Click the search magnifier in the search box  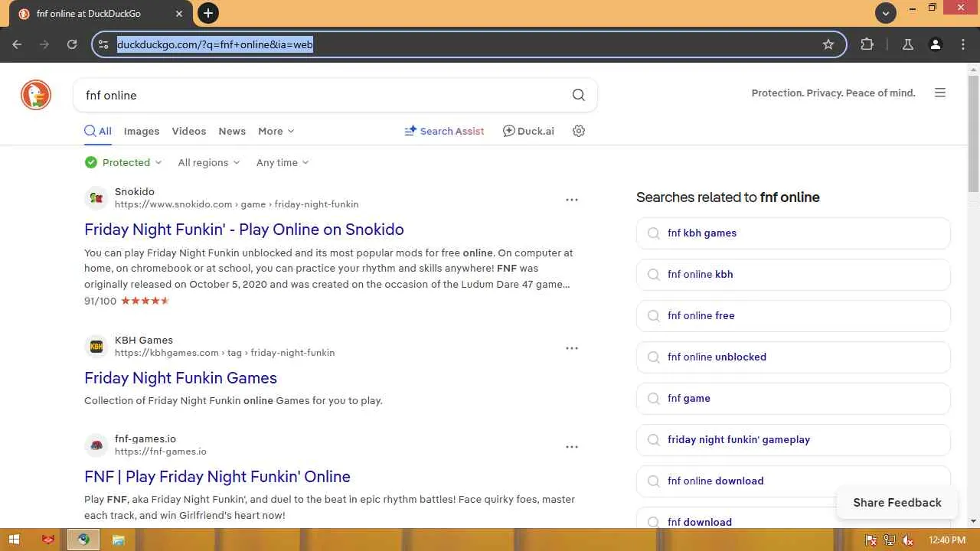pyautogui.click(x=578, y=95)
